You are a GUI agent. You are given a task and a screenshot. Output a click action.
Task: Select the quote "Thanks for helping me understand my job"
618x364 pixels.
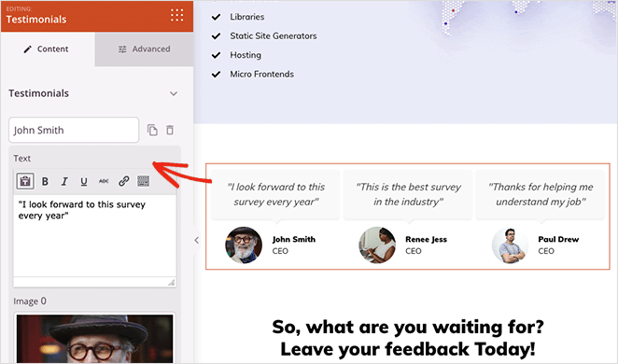541,194
